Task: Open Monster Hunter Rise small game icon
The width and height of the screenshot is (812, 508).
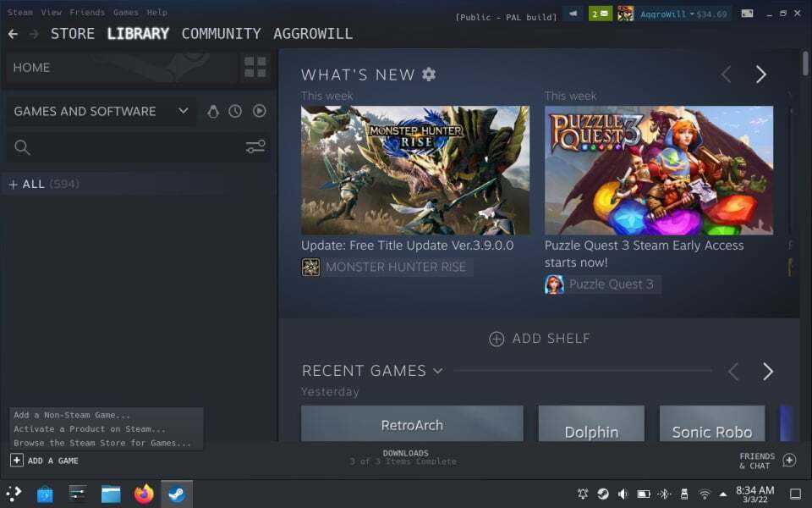Action: pos(310,267)
